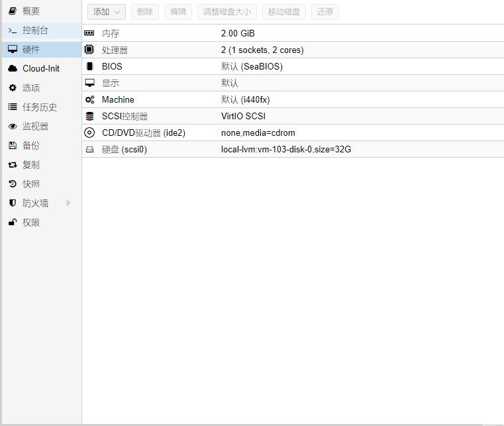Click the 默认 (SeaBIOS) value
The height and width of the screenshot is (426, 504).
click(x=252, y=66)
